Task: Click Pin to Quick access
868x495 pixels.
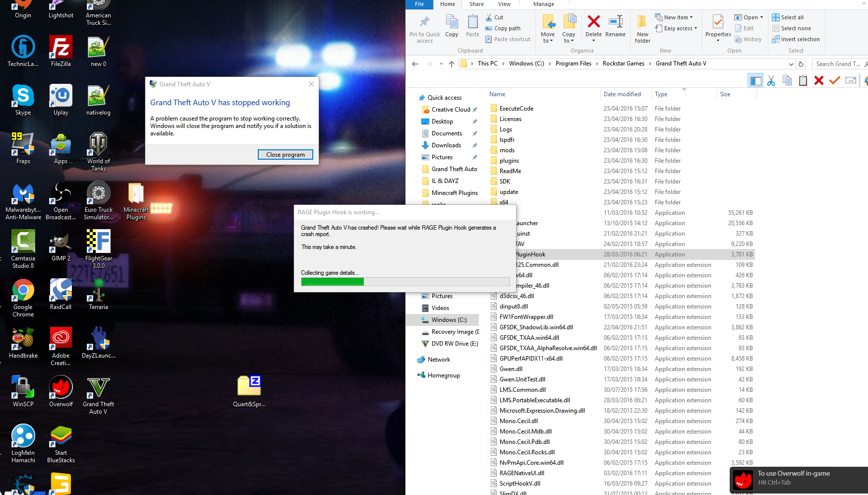Action: 424,29
